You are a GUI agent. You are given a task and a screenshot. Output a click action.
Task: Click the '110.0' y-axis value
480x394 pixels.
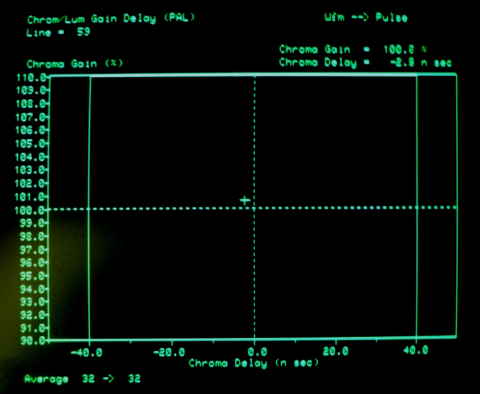coord(31,77)
